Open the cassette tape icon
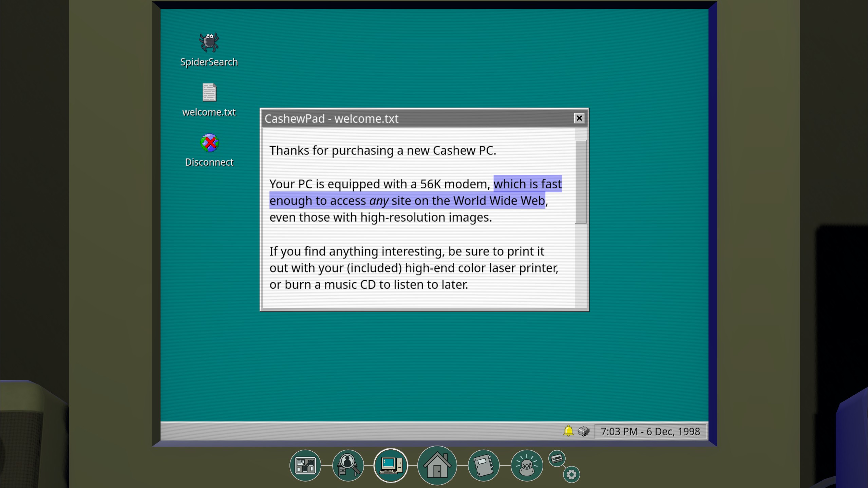The width and height of the screenshot is (868, 488). (x=556, y=459)
